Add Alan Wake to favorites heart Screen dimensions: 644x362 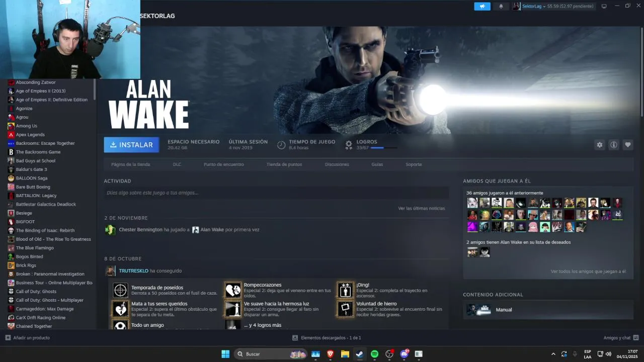627,145
